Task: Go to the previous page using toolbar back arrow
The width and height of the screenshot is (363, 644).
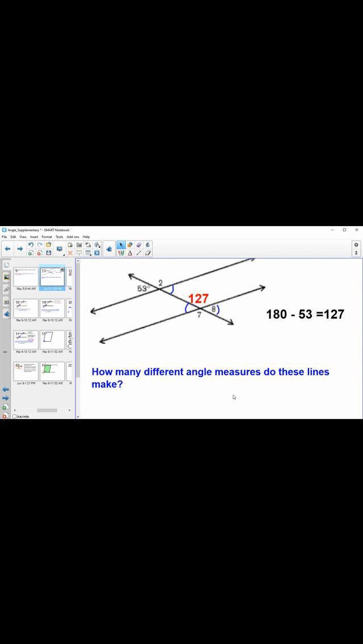Action: [7, 249]
